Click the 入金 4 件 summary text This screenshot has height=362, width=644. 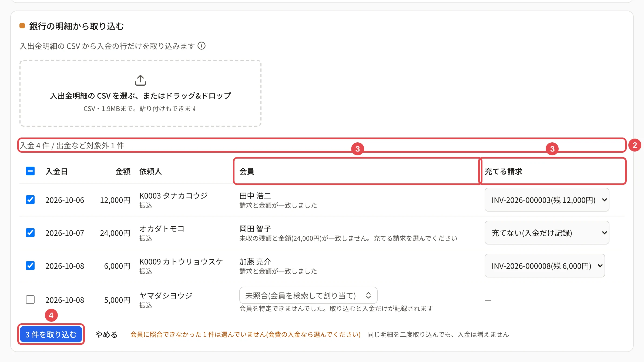[72, 146]
